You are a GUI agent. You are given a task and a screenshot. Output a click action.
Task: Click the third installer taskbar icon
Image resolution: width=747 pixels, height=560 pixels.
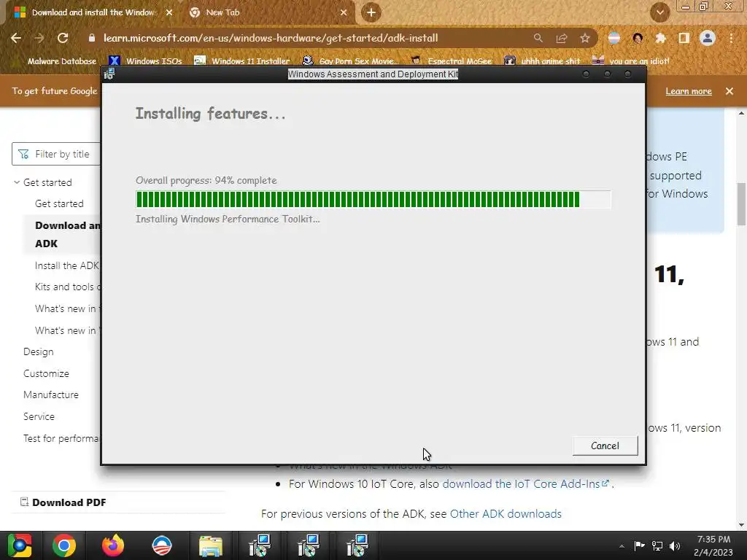tap(357, 545)
